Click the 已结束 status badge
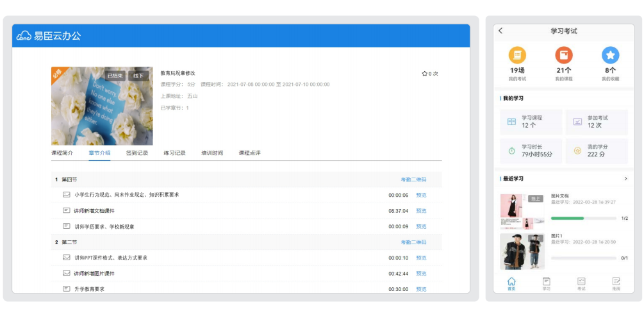This screenshot has width=644, height=316. point(115,76)
